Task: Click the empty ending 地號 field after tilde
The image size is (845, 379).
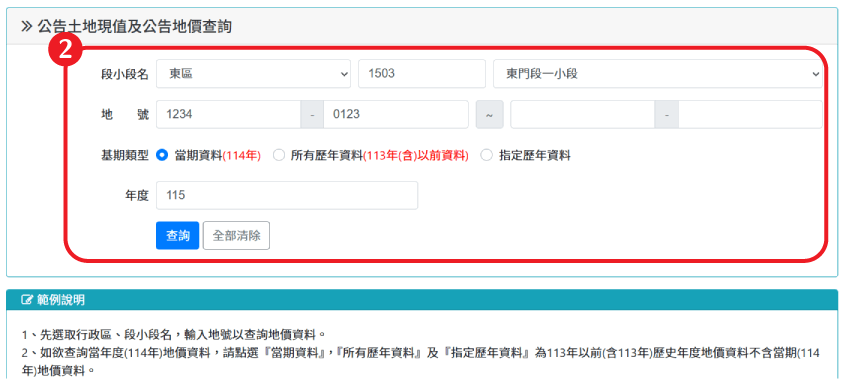Action: [583, 114]
